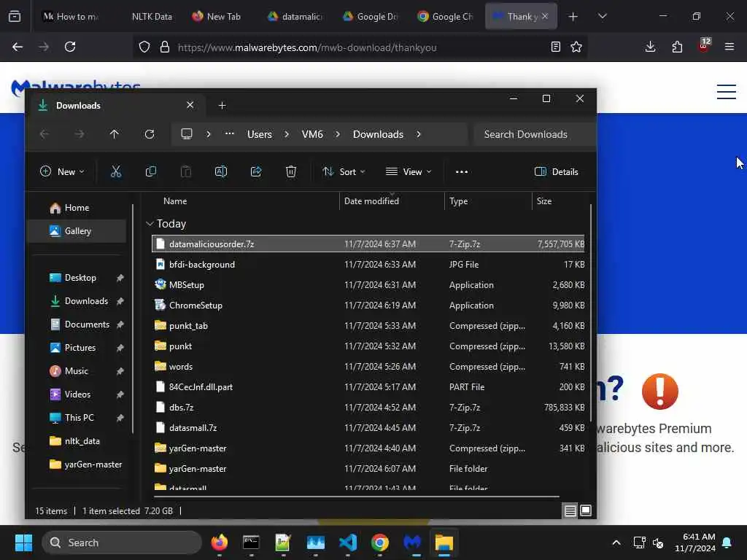Open the New item dropdown
This screenshot has width=747, height=560.
click(63, 172)
